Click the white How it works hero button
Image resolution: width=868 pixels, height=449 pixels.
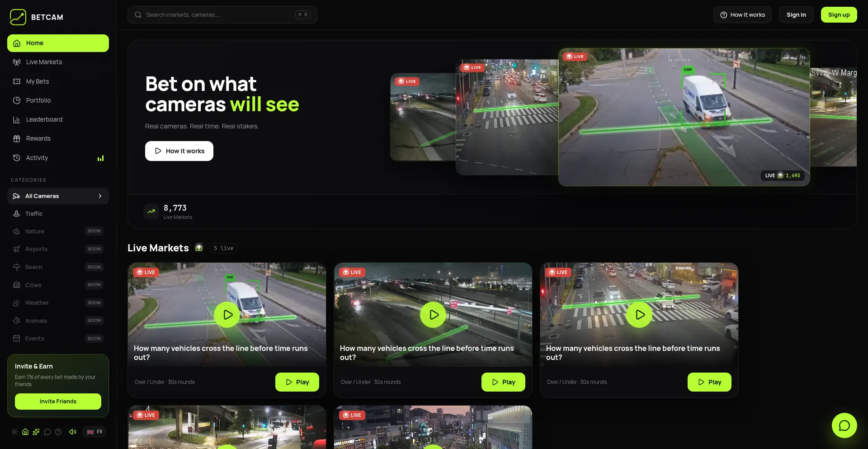179,151
